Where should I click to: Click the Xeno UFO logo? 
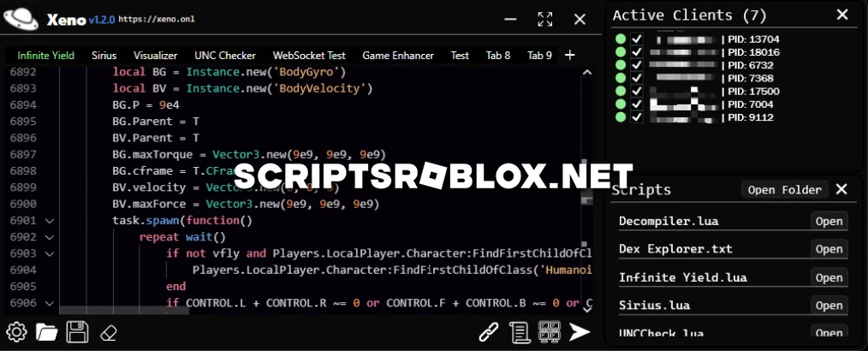coord(21,20)
